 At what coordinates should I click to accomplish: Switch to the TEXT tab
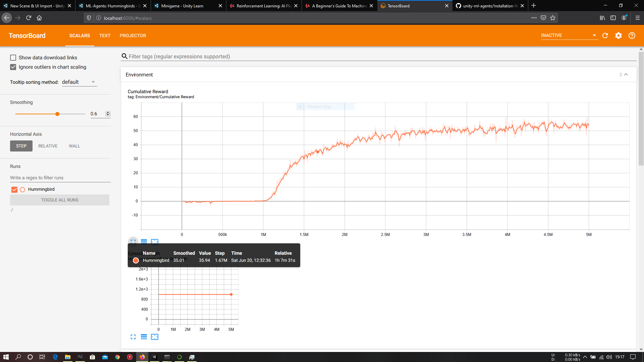click(105, 36)
